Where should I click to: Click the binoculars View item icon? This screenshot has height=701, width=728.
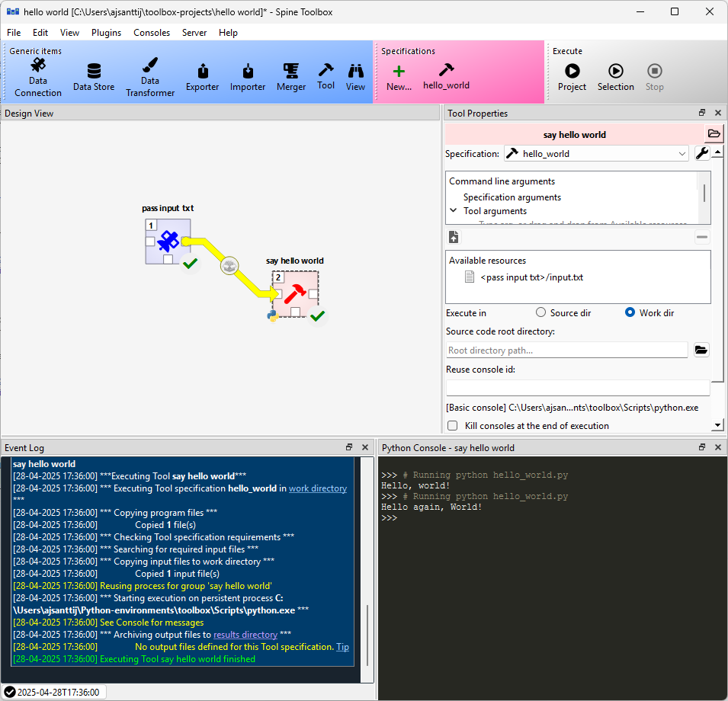pyautogui.click(x=356, y=71)
